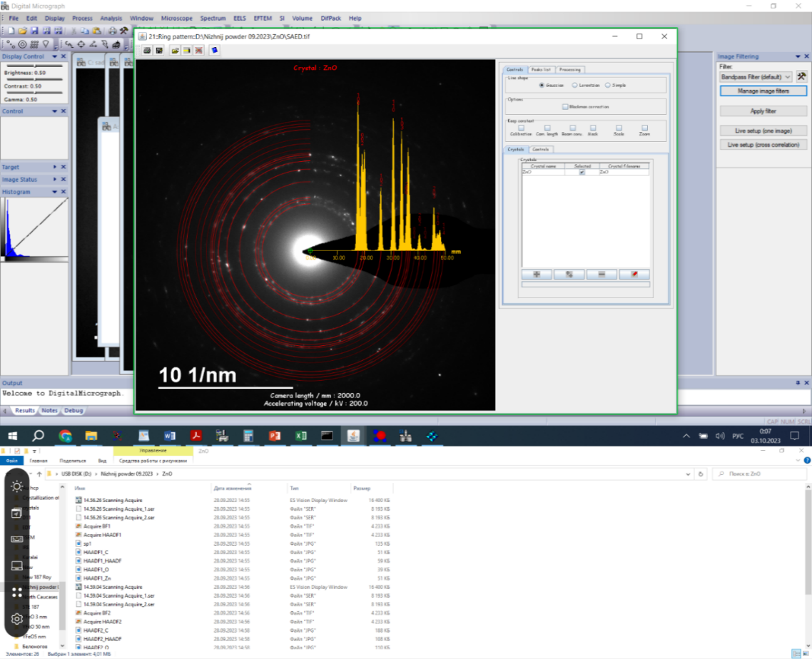Click Live setup (cross correlation) button
The image size is (812, 659).
[x=763, y=145]
